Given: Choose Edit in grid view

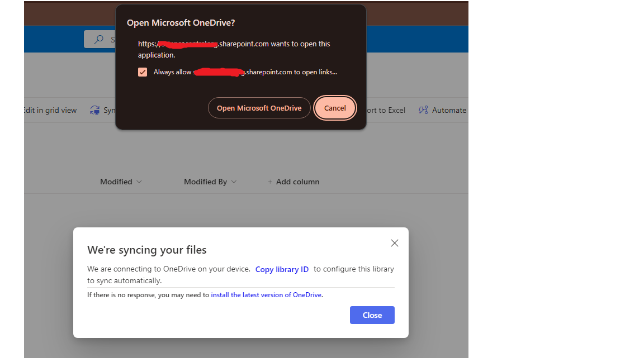Looking at the screenshot, I should pos(50,110).
